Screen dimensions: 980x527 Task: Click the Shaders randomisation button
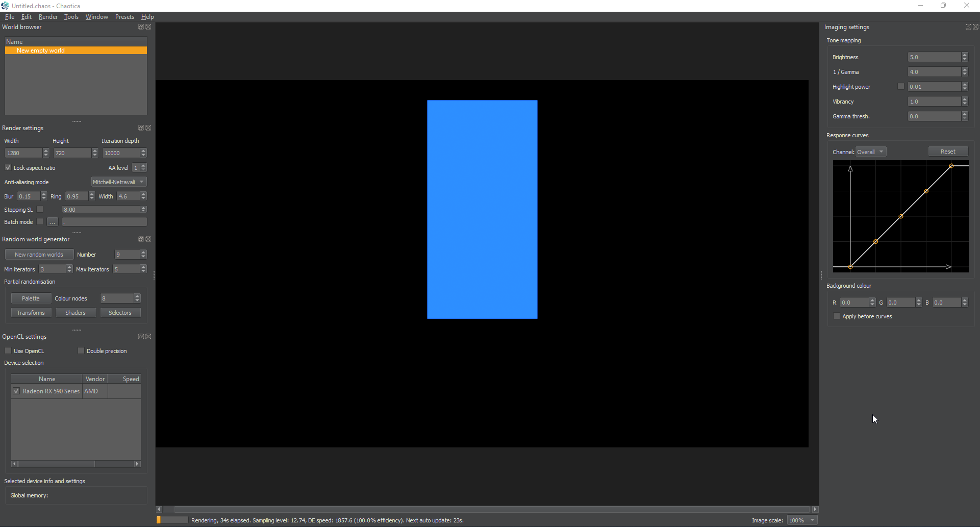pyautogui.click(x=76, y=313)
